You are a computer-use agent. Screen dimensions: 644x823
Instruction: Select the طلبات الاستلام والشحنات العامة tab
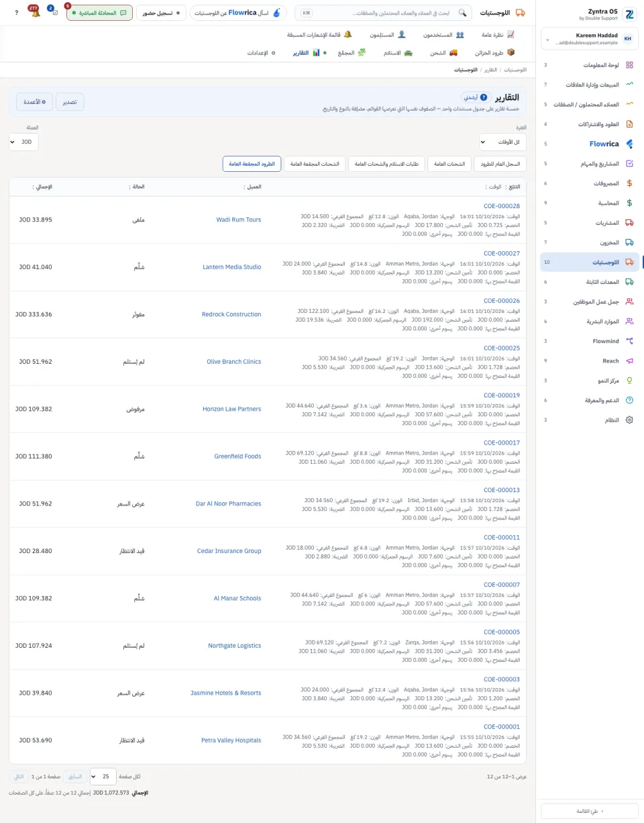[387, 164]
